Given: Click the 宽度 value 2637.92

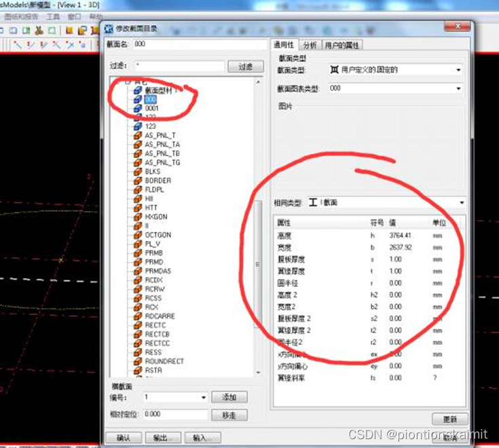Looking at the screenshot, I should pos(401,247).
